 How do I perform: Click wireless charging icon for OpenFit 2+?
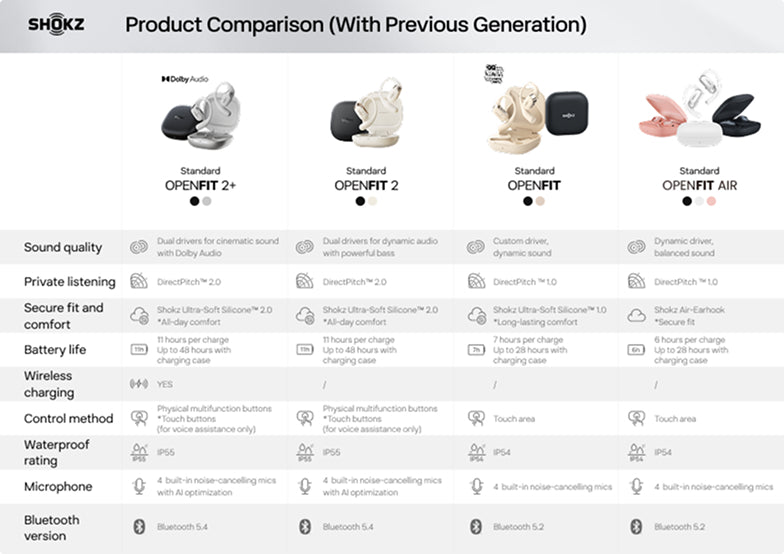pos(139,384)
